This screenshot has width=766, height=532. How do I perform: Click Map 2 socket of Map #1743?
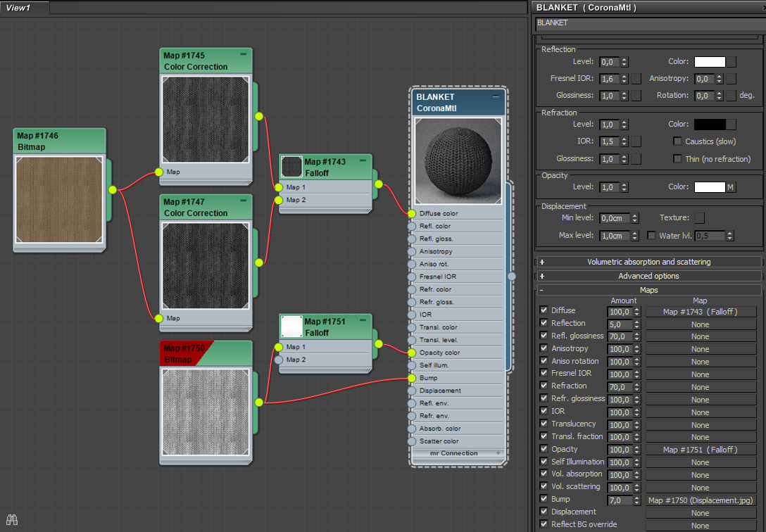279,200
